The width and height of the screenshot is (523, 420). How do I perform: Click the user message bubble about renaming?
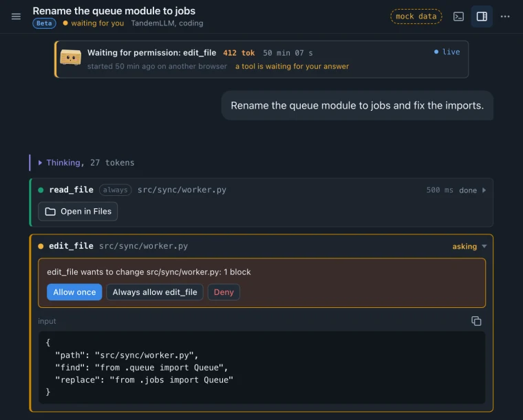pos(357,106)
